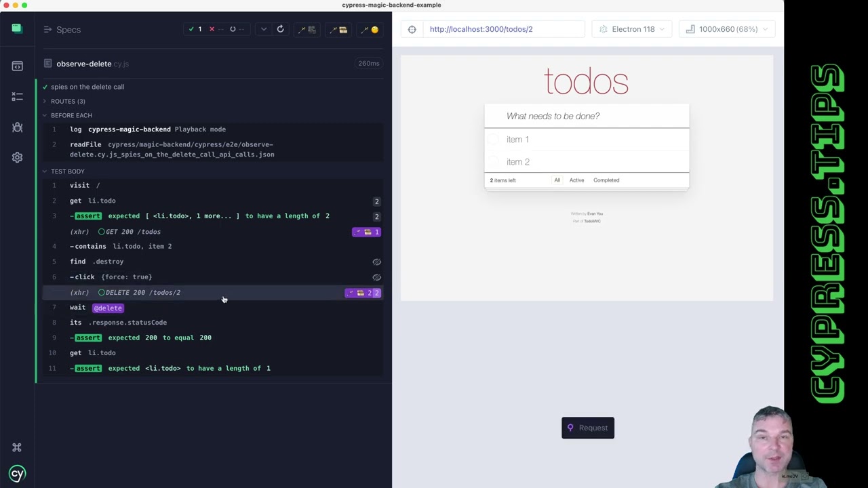This screenshot has width=868, height=488.
Task: Select the 'click {force: true}' command row
Action: coord(213,277)
